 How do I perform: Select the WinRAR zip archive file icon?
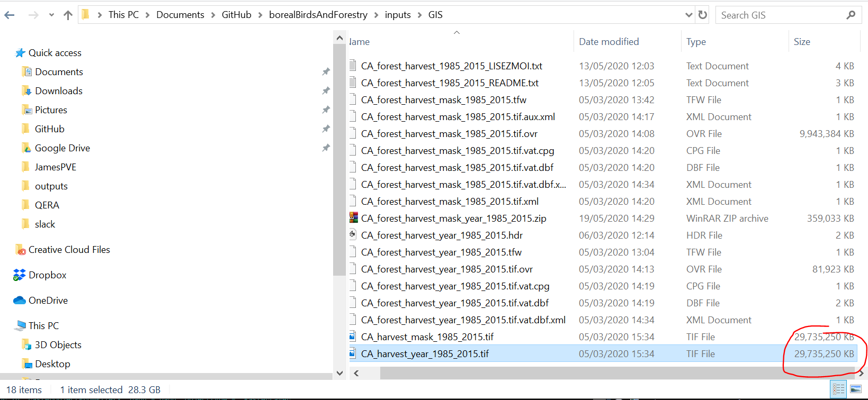click(x=354, y=218)
